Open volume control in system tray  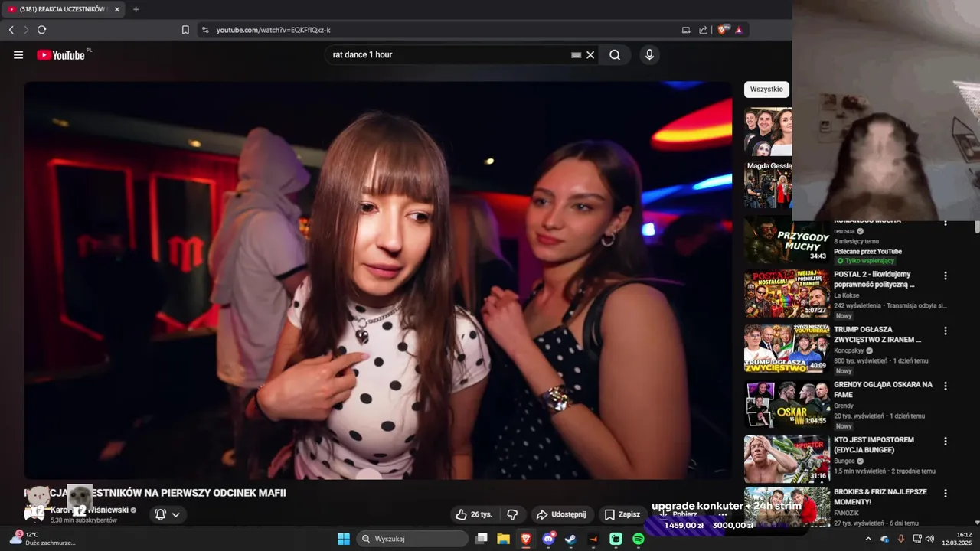(929, 539)
